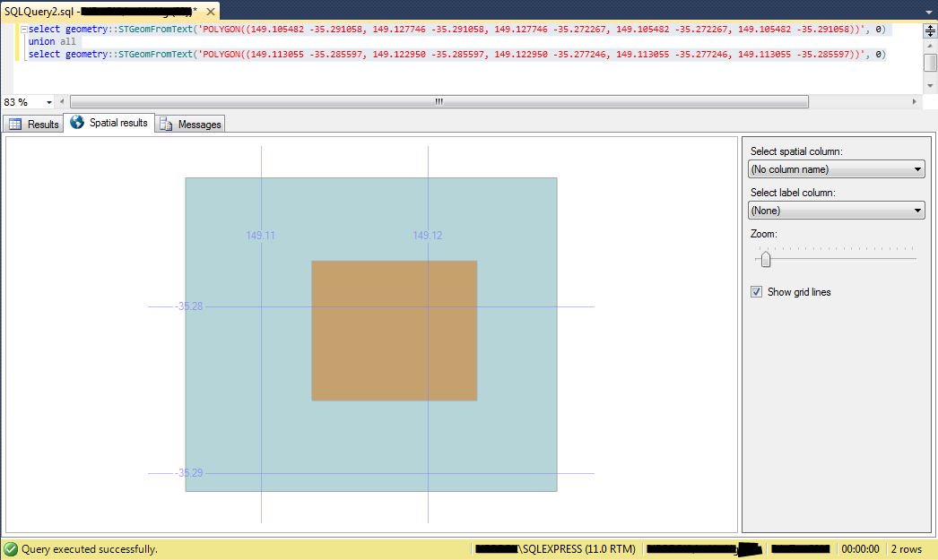Click the scroll-up arrow on the editor scrollbar
The image size is (938, 560).
click(x=929, y=46)
